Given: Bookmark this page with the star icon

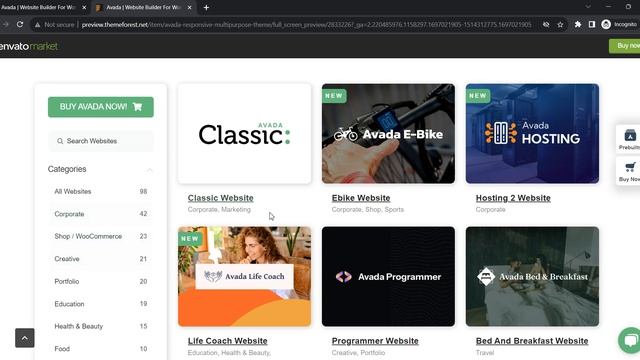Looking at the screenshot, I should pos(560,24).
